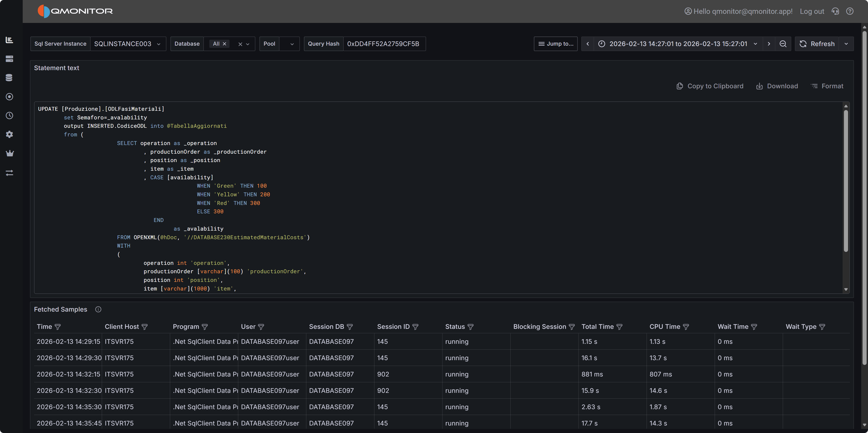Select the server instances sidebar icon
The height and width of the screenshot is (433, 868).
10,59
